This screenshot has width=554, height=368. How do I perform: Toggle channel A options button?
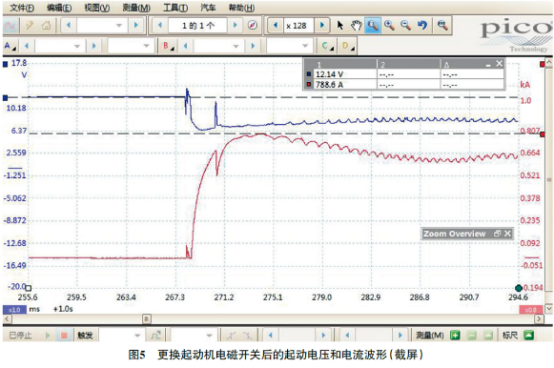point(10,46)
